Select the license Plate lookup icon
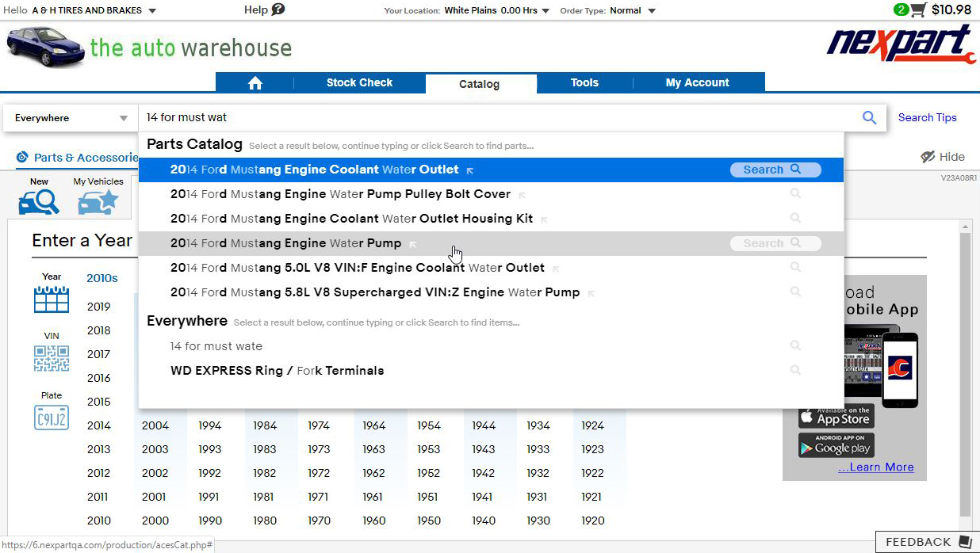 (52, 417)
